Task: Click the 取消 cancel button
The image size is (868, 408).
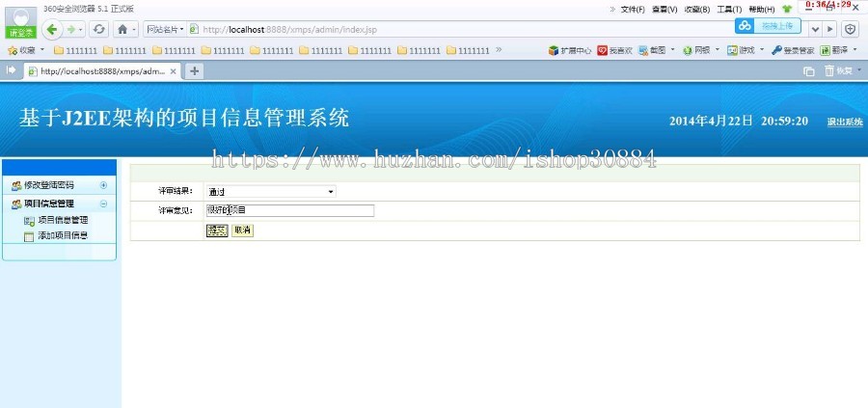Action: point(242,231)
